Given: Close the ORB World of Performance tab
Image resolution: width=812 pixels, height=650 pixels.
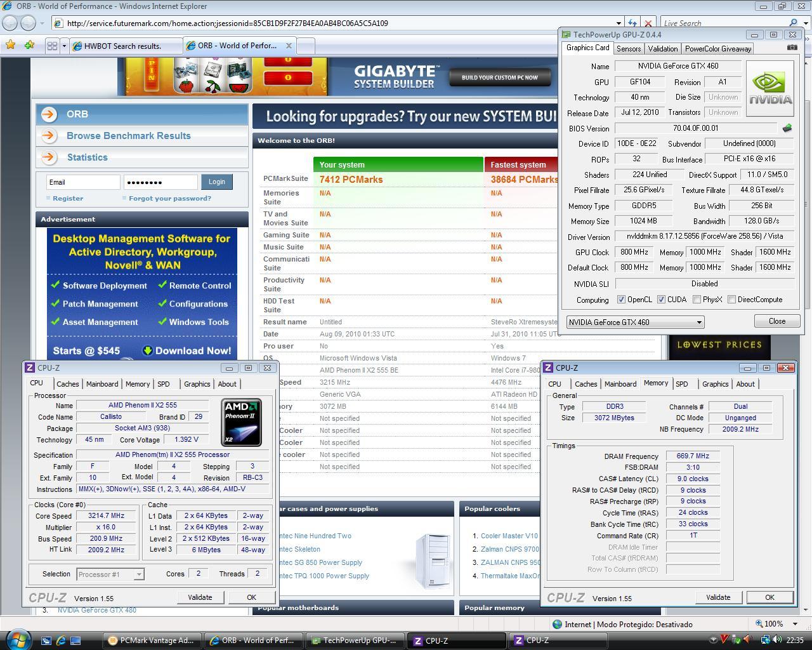Looking at the screenshot, I should (289, 46).
